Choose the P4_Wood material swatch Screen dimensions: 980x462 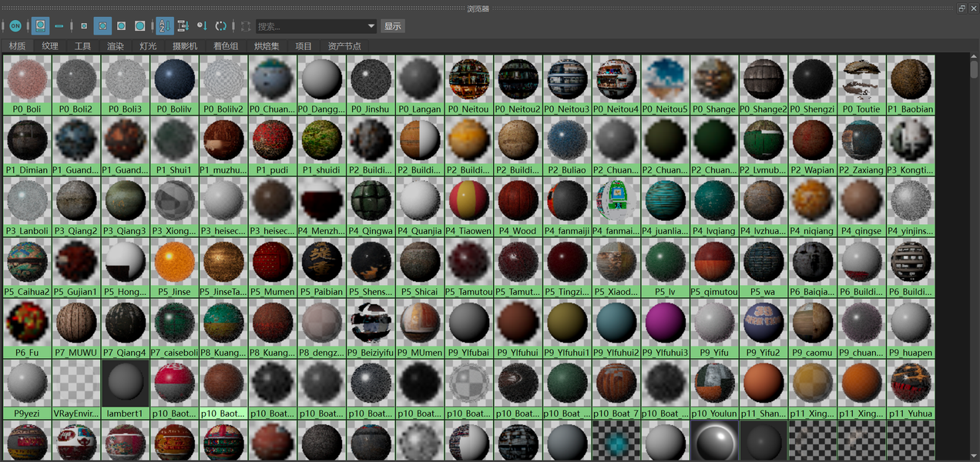tap(518, 206)
